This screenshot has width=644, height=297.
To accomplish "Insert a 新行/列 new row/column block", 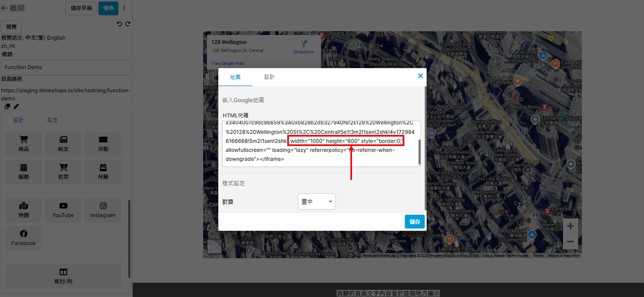I will pos(63,276).
